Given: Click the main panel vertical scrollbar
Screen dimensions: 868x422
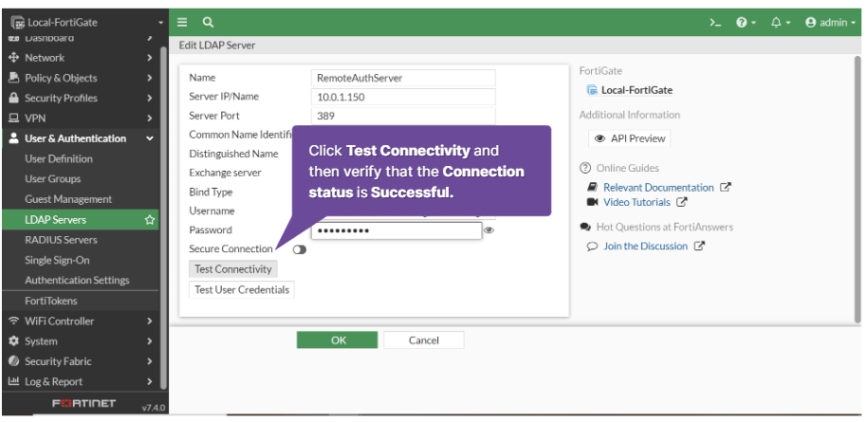Looking at the screenshot, I should click(858, 189).
